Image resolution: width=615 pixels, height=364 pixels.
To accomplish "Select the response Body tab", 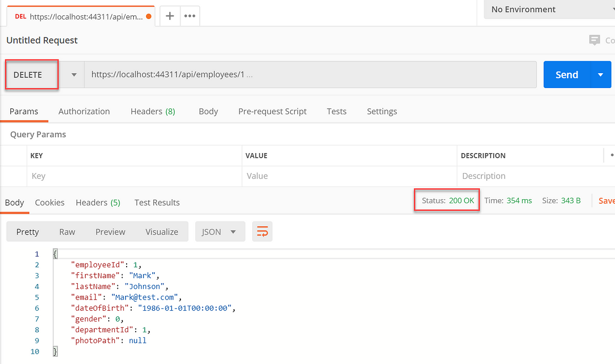I will point(14,202).
